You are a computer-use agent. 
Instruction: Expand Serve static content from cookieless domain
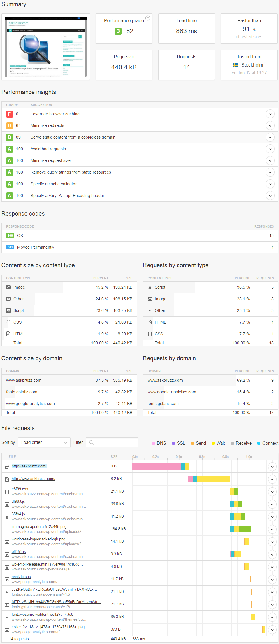click(270, 137)
